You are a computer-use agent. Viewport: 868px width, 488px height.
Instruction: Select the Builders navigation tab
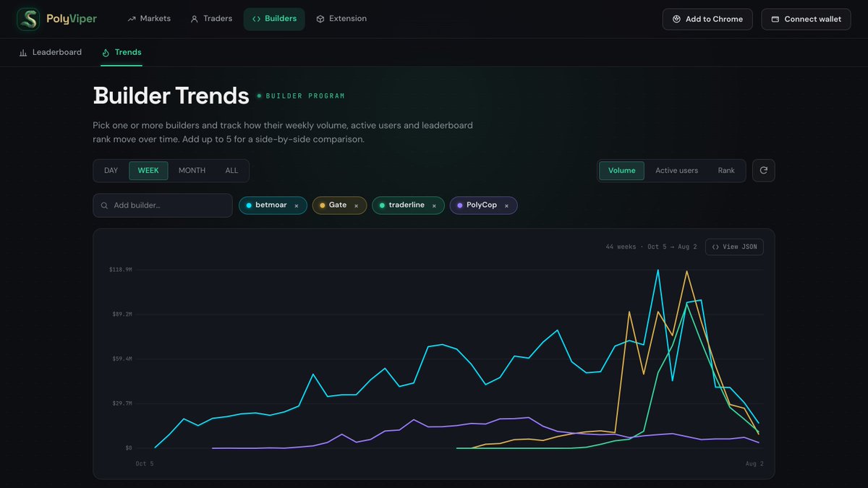pyautogui.click(x=274, y=19)
